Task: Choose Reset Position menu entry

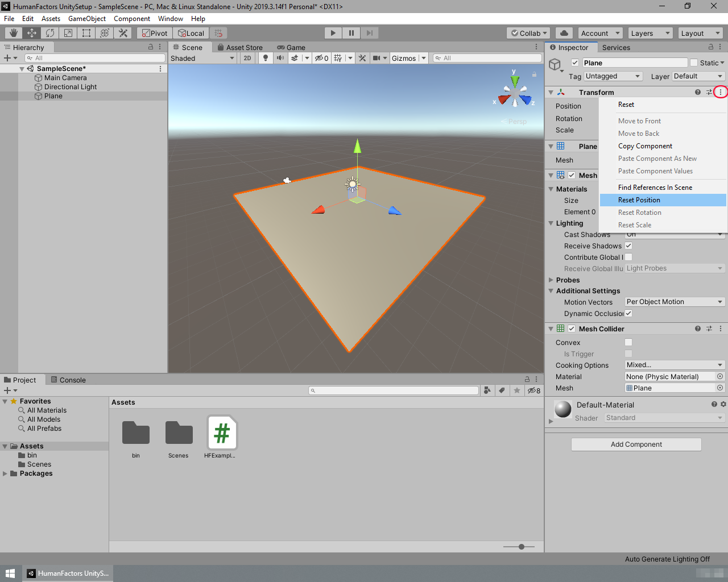Action: 663,200
